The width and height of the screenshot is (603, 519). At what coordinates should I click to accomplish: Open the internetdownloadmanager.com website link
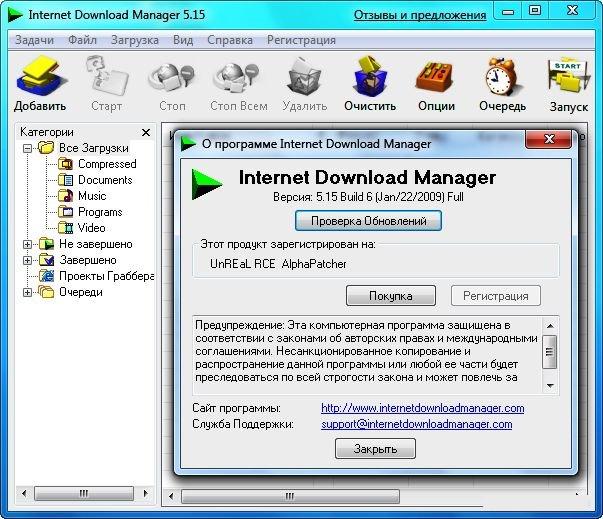pos(423,408)
